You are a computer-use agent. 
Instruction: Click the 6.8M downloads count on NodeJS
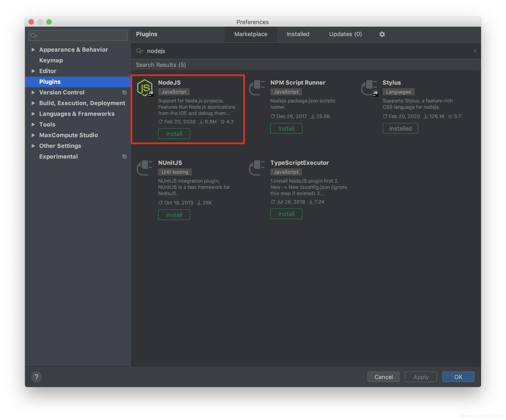208,122
